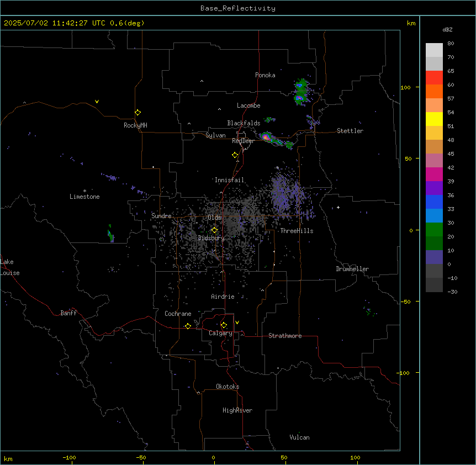Screen dimensions: 476x465
Task: Pick the white 80-70 dBZ legend swatch
Action: 434,50
